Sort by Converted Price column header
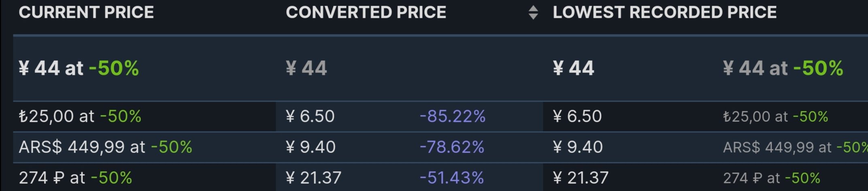Viewport: 868px width, 191px height. [x=366, y=13]
